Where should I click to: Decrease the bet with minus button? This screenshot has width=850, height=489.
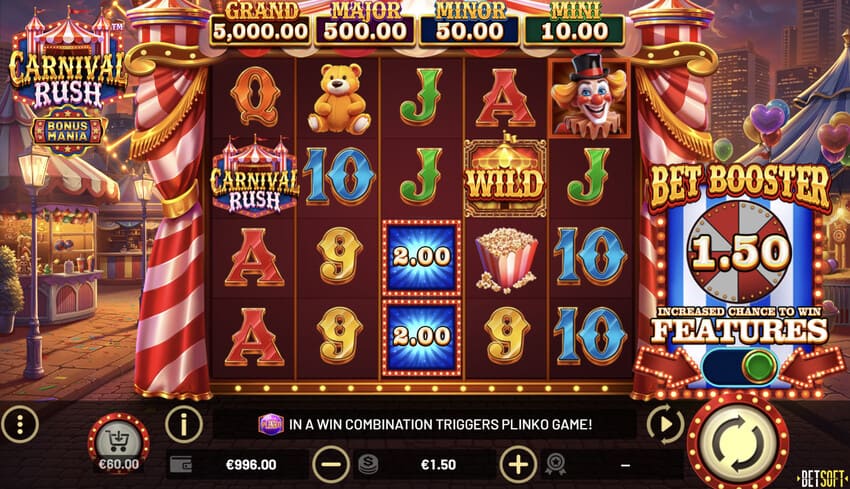tap(331, 465)
